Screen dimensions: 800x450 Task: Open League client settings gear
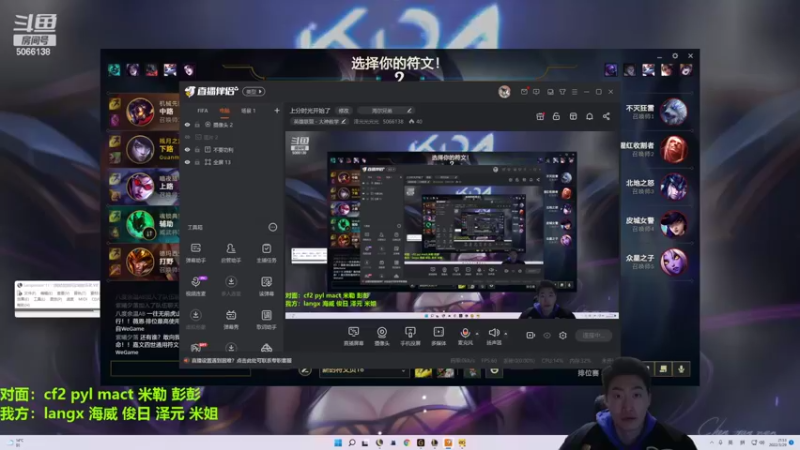675,56
